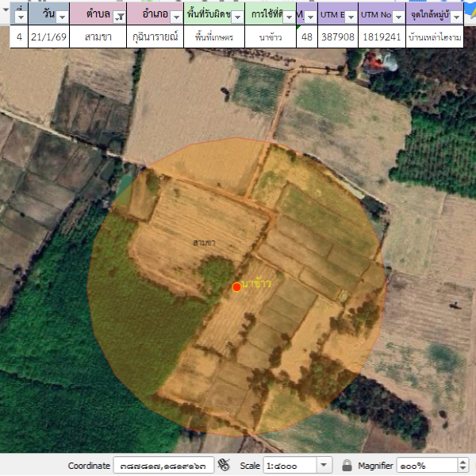Screen dimensions: 476x476
Task: Click the red hotspot point on map
Action: click(236, 287)
